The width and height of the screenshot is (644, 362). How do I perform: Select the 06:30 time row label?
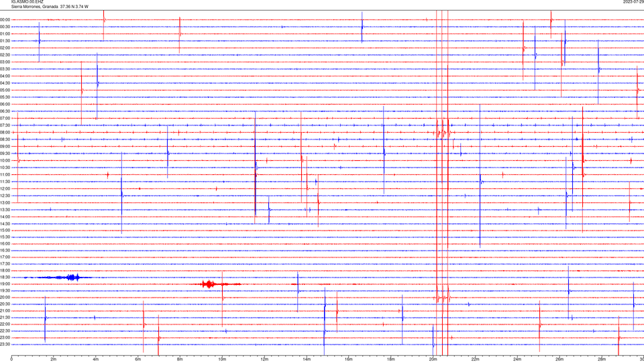(x=5, y=111)
